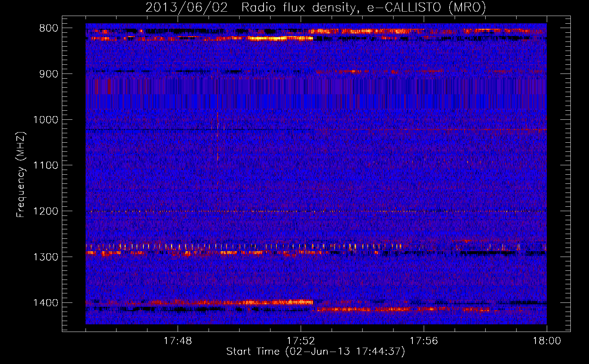589x364 pixels.
Task: Click the 17:48 time tick label
Action: pyautogui.click(x=178, y=341)
